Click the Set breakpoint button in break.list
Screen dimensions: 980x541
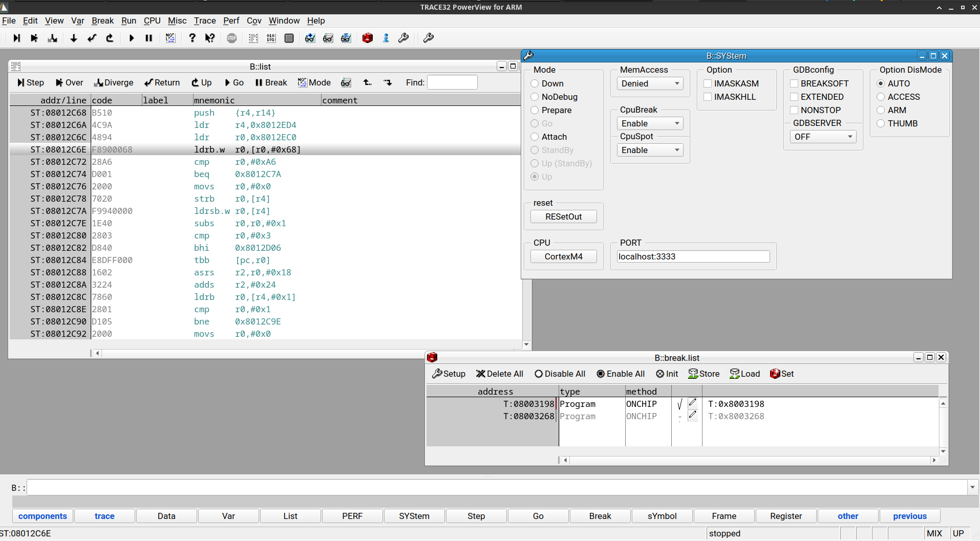click(x=782, y=374)
